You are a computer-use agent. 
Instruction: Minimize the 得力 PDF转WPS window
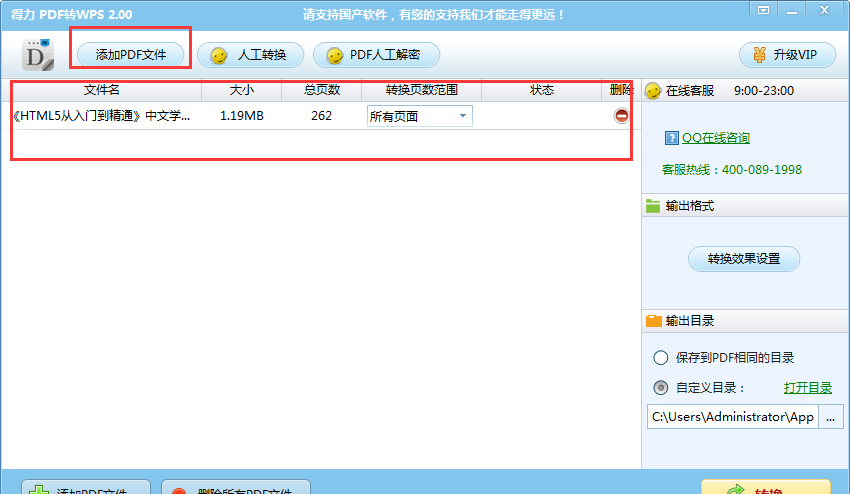792,10
